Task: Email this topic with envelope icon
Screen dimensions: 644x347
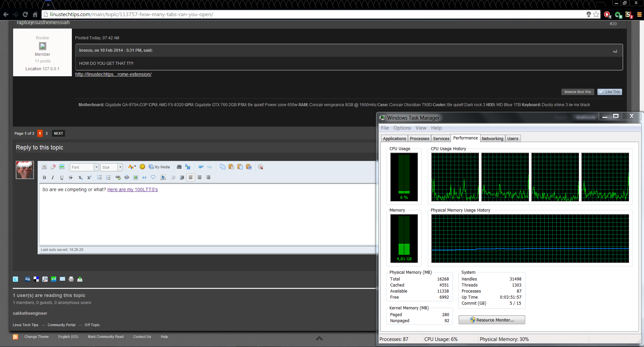Action: 62,279
